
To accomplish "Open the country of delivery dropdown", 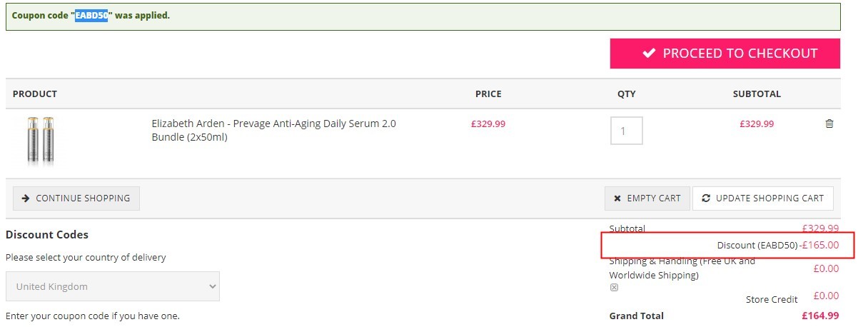I will tap(113, 286).
